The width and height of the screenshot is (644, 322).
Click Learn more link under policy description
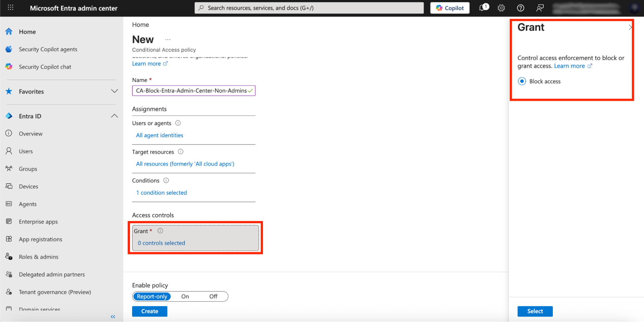point(150,64)
